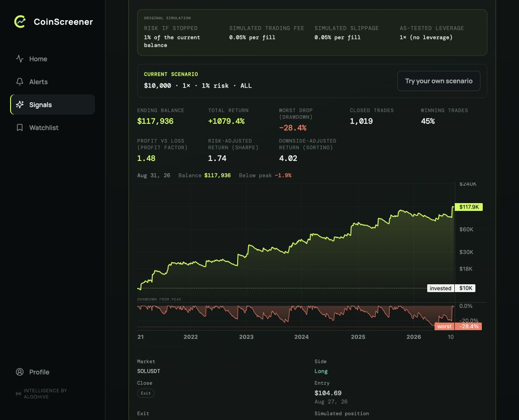This screenshot has width=519, height=420.
Task: Click the CoinScreener brand name
Action: (x=63, y=22)
